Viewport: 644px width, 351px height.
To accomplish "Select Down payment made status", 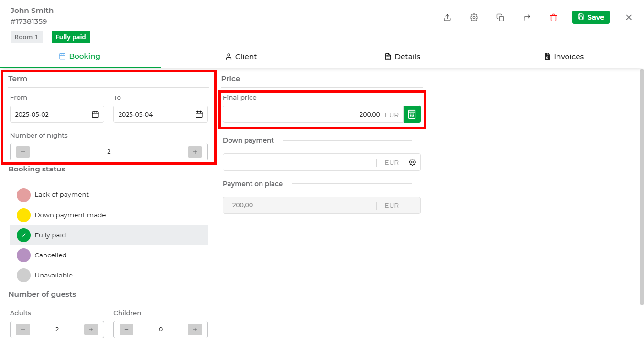I will pyautogui.click(x=109, y=215).
